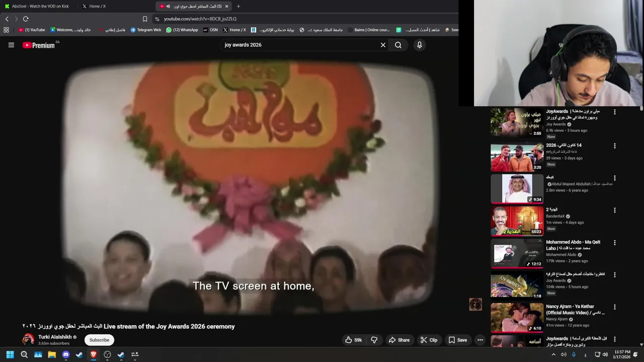Viewport: 644px width, 362px height.
Task: View site information icon in address bar
Action: point(157,19)
